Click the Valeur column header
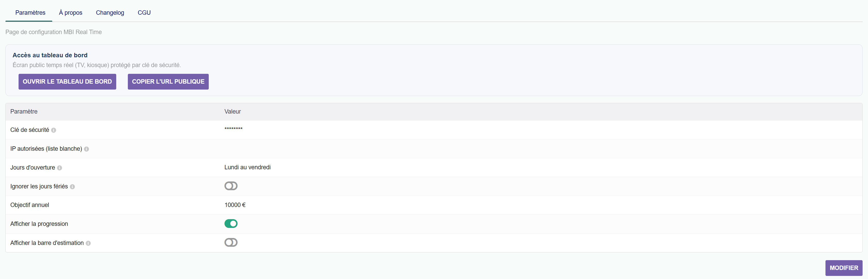The image size is (868, 279). click(233, 112)
